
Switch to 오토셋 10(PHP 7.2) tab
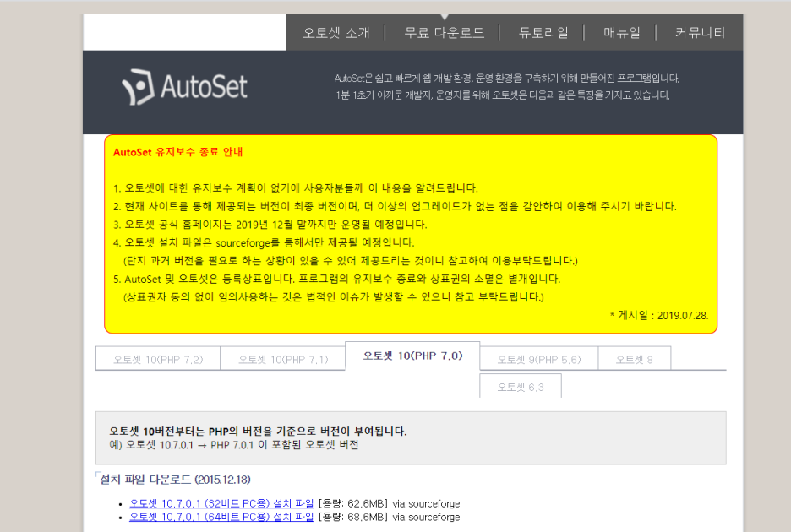pos(158,359)
